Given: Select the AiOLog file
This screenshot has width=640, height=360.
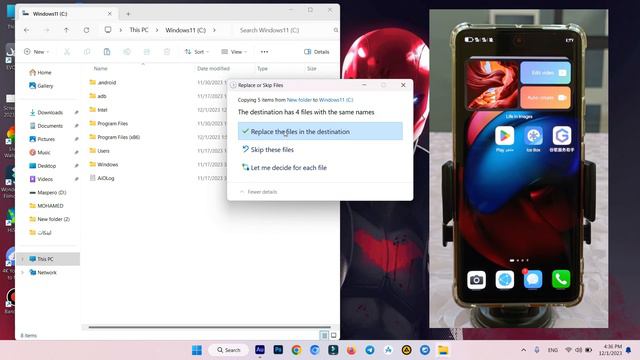Looking at the screenshot, I should 102,178.
